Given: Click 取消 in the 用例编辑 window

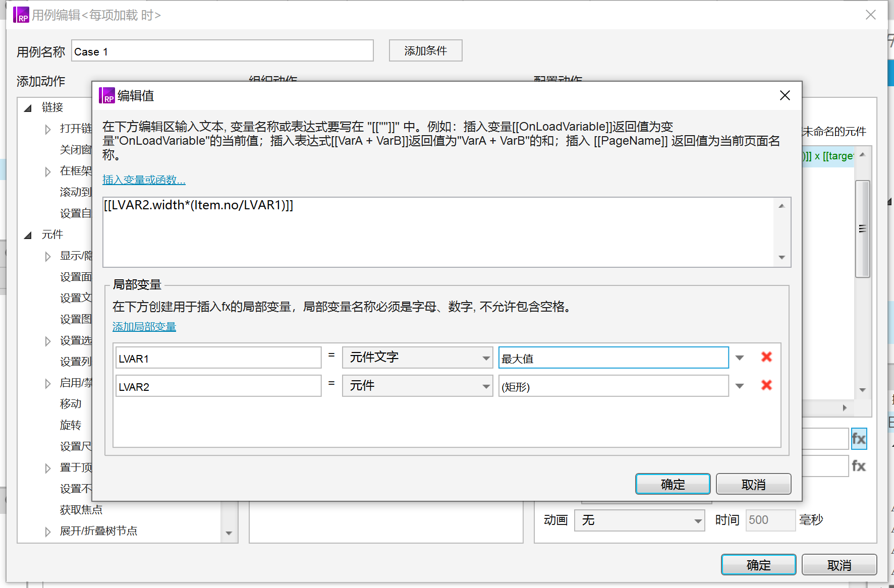Looking at the screenshot, I should [840, 565].
